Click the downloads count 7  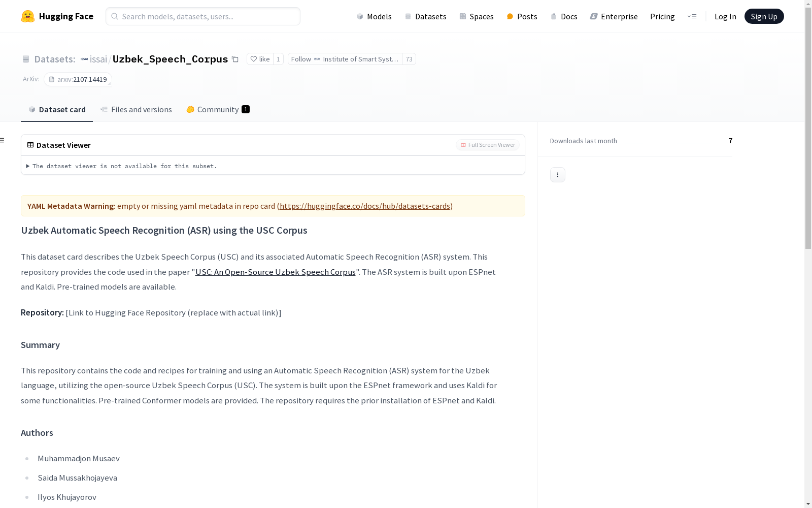730,141
